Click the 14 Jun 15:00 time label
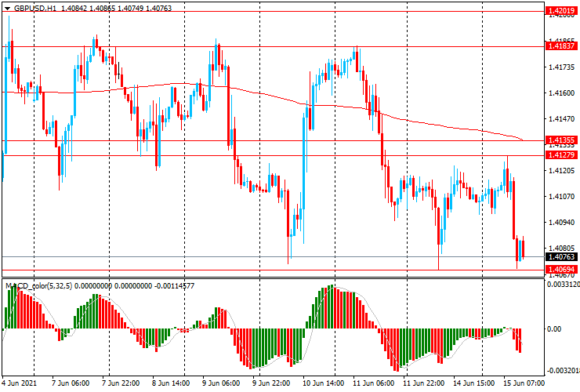Screen dimensions: 580x392 (x=474, y=383)
